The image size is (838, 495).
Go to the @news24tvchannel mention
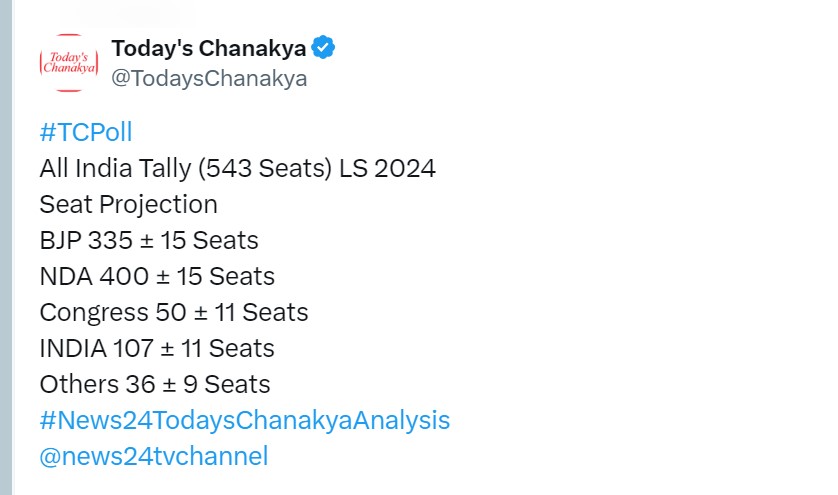click(154, 456)
